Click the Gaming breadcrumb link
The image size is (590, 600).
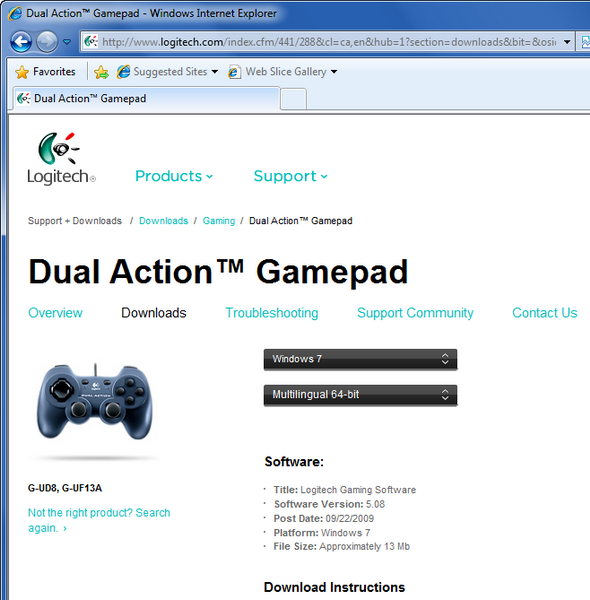coord(219,221)
